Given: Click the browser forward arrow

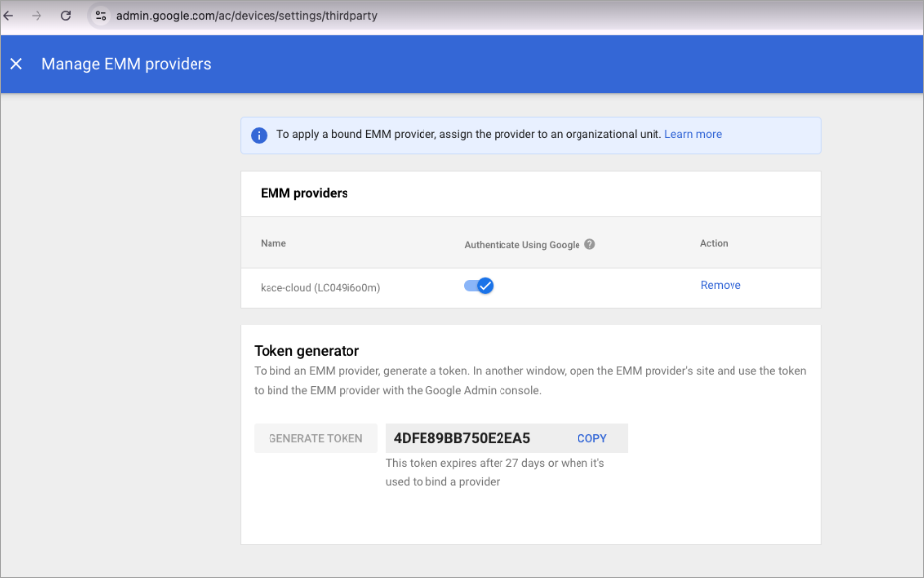Looking at the screenshot, I should (x=37, y=16).
